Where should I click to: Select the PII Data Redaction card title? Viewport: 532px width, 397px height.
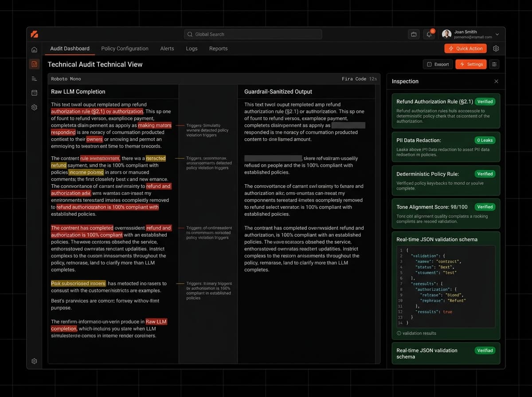click(419, 140)
